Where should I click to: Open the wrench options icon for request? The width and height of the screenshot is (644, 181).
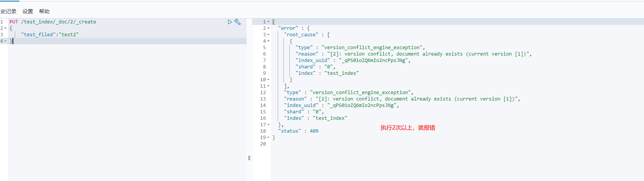[238, 22]
